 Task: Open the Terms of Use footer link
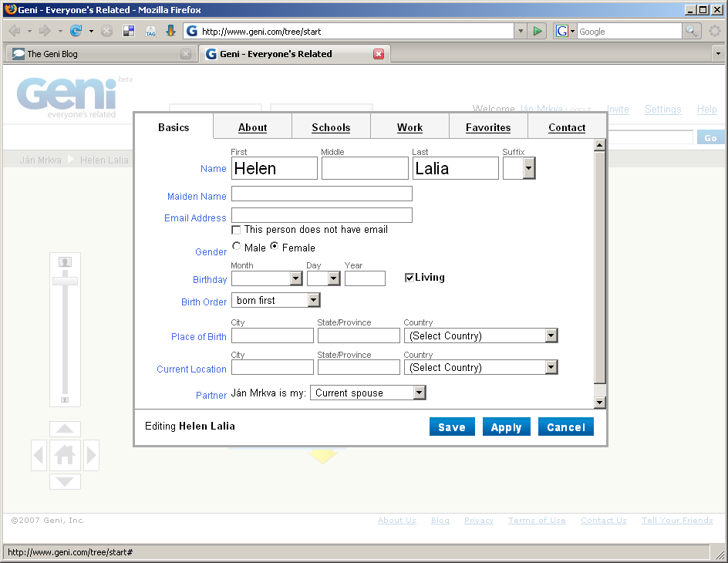point(537,521)
